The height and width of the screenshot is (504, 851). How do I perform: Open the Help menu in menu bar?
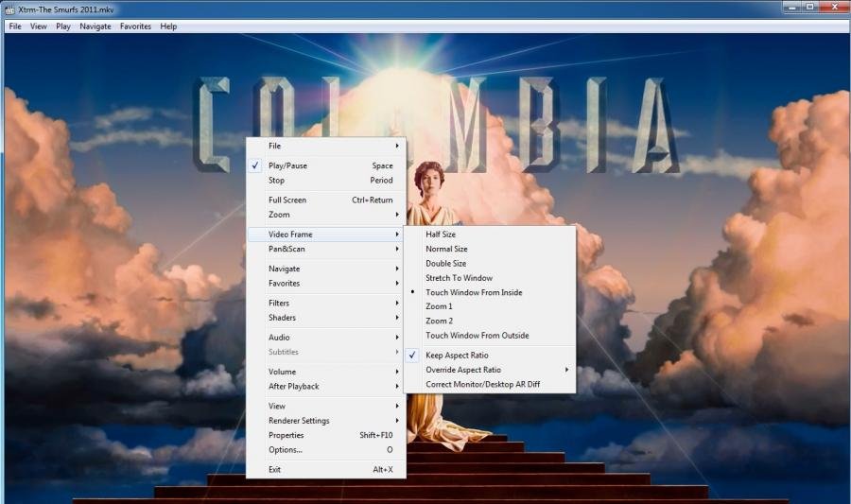coord(168,26)
